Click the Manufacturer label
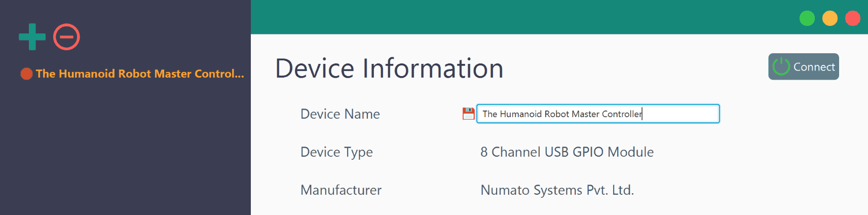The image size is (868, 215). pyautogui.click(x=341, y=190)
